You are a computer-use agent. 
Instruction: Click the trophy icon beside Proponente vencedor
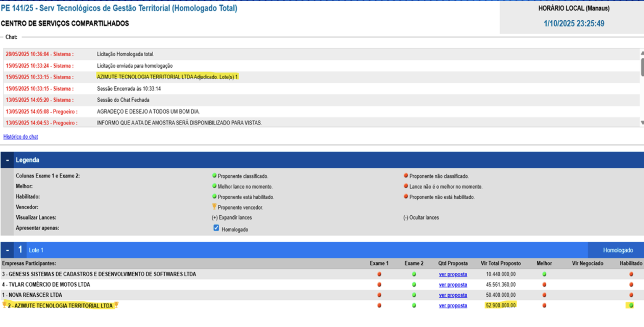[x=214, y=207]
